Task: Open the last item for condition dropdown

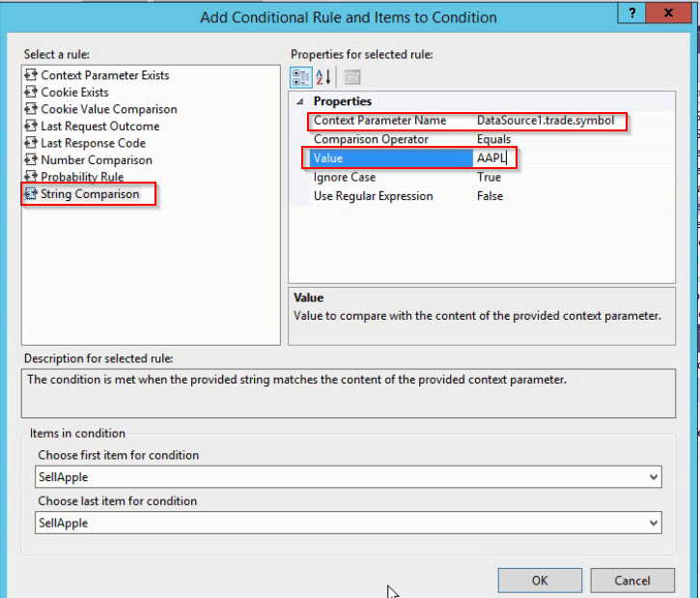Action: pos(654,523)
